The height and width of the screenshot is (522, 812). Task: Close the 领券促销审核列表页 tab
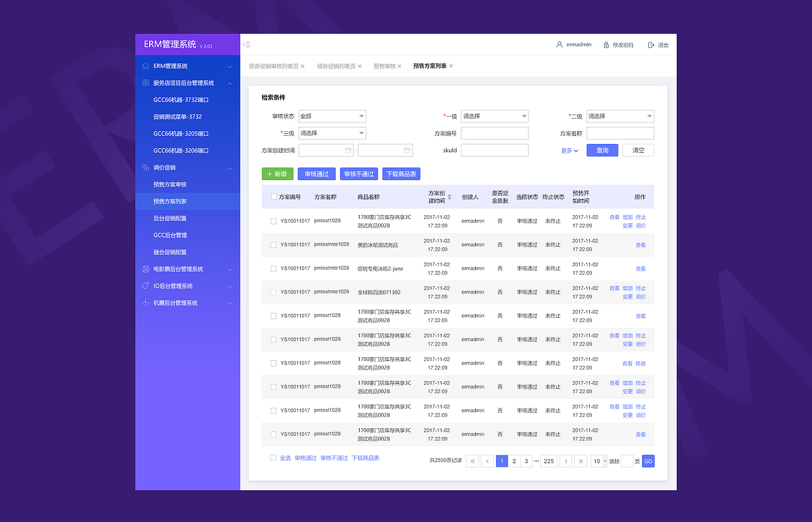pyautogui.click(x=303, y=66)
